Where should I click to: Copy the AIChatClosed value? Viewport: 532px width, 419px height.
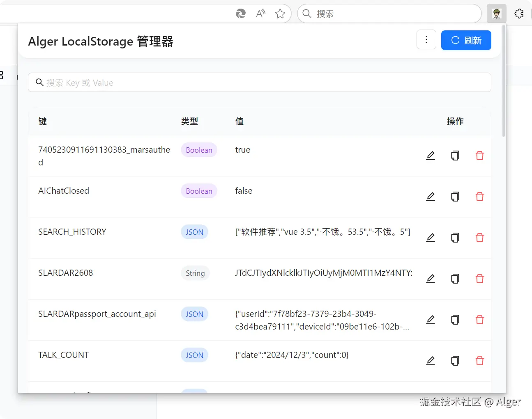(455, 197)
